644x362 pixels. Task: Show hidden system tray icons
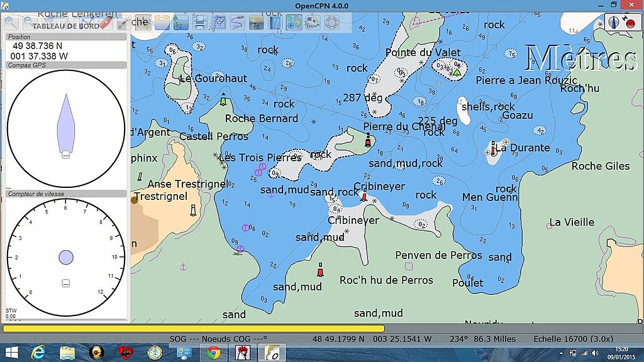(561, 353)
